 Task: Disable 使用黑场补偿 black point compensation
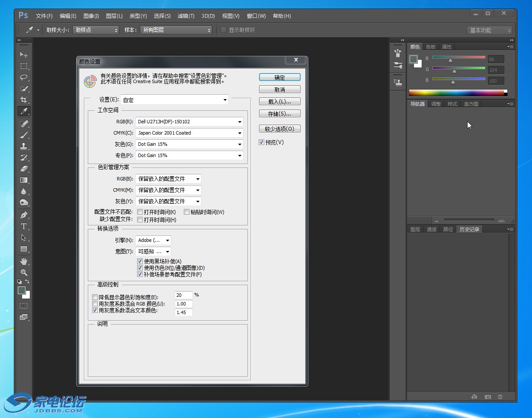click(x=140, y=261)
